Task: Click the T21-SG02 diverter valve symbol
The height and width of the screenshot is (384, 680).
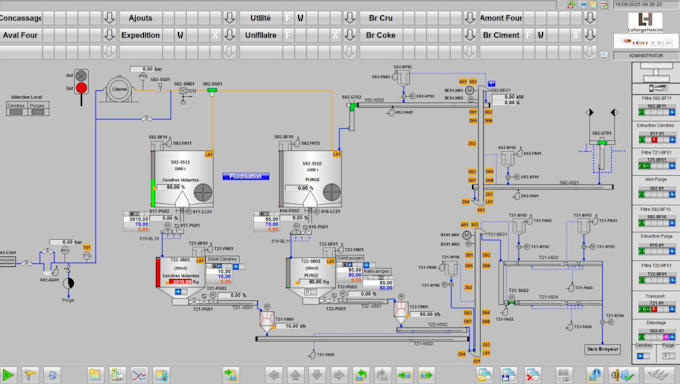Action: tap(512, 302)
